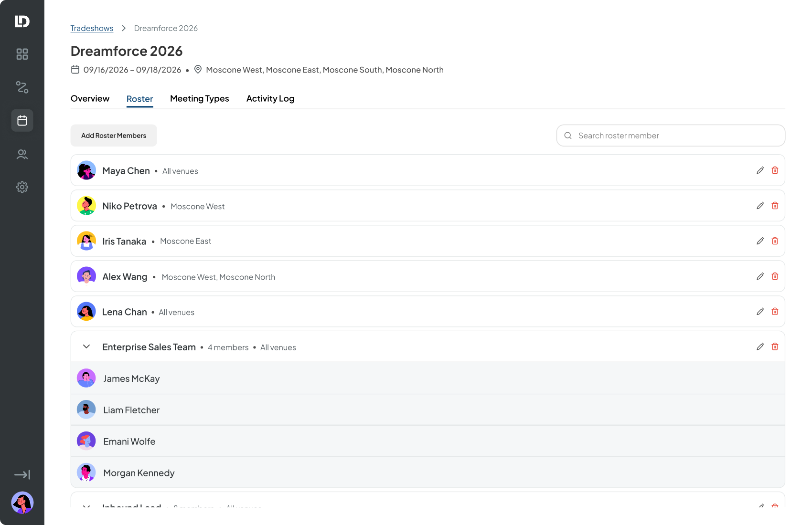Viewport: 812px width, 525px height.
Task: Click the Add Roster Members button
Action: 114,136
